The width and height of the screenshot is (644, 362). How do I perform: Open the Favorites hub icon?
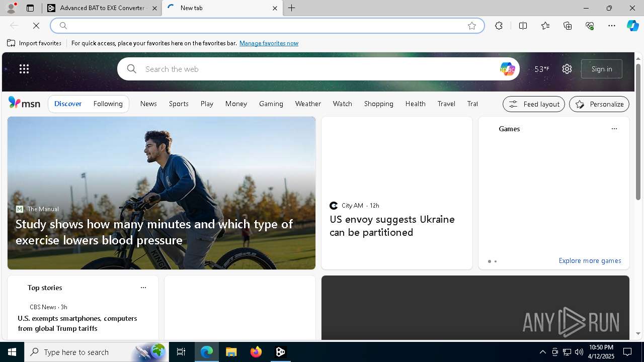[x=545, y=26]
